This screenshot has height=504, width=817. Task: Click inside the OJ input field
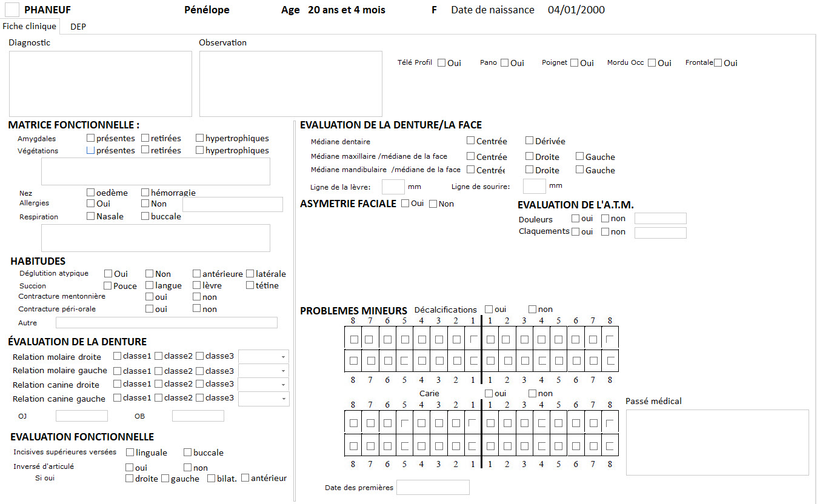point(81,416)
